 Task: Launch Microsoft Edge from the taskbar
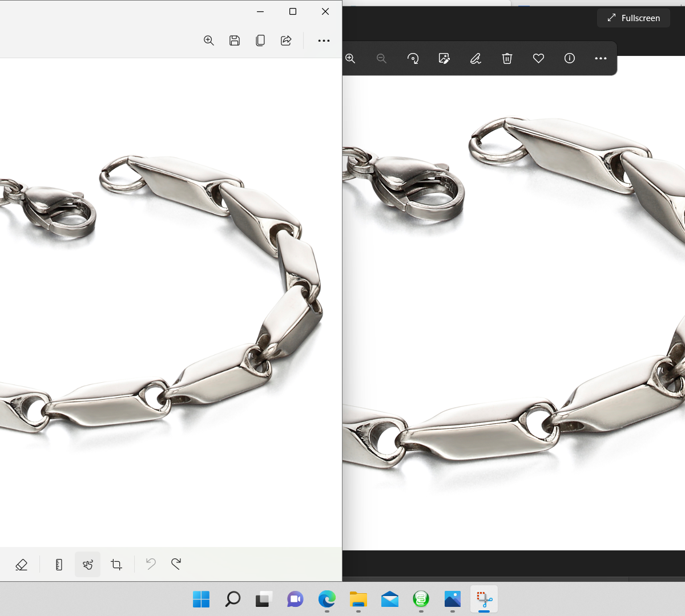[x=327, y=599]
